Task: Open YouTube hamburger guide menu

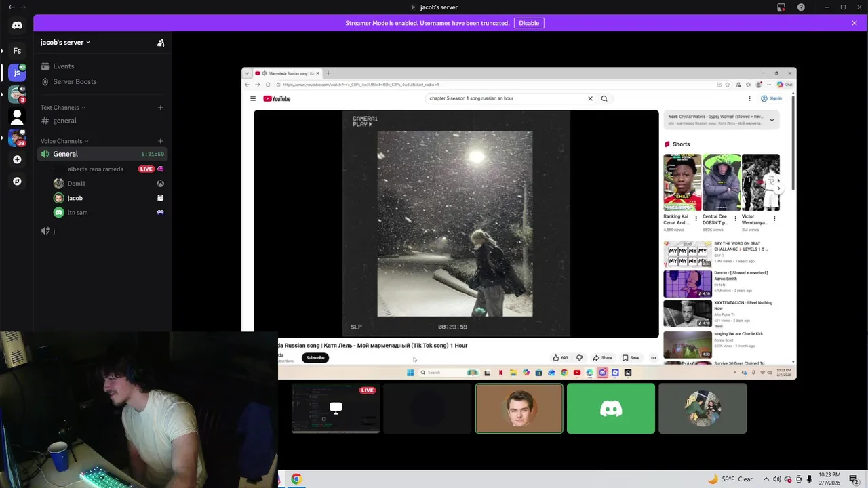Action: 253,98
